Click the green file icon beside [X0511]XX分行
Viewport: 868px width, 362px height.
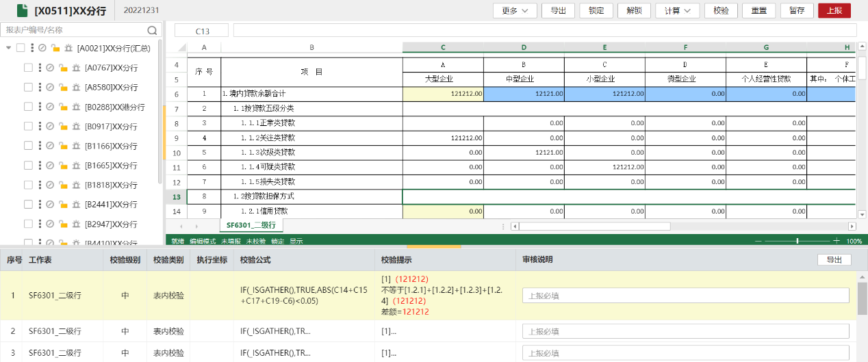[x=23, y=10]
